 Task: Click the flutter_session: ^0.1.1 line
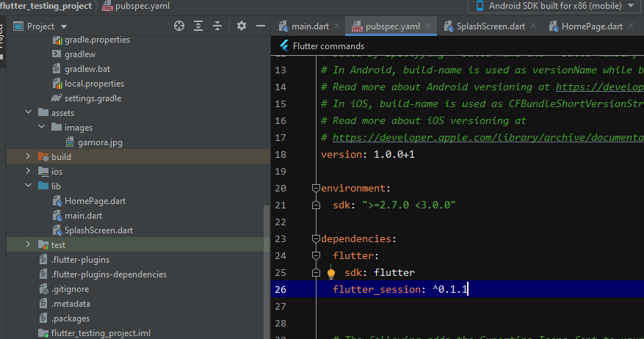[400, 289]
